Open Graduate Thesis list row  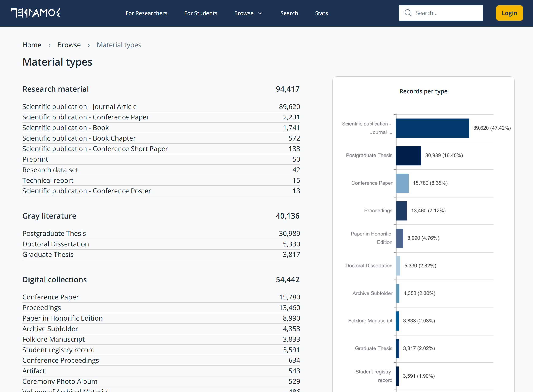pos(161,255)
